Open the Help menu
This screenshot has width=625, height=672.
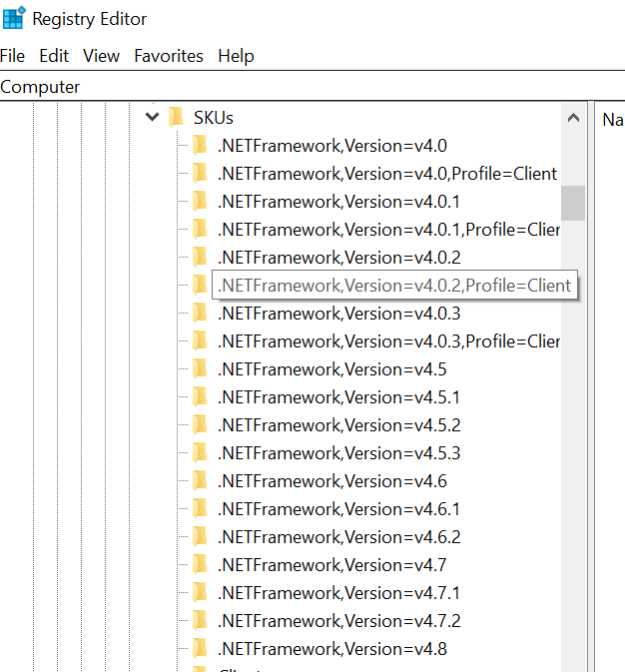(236, 56)
